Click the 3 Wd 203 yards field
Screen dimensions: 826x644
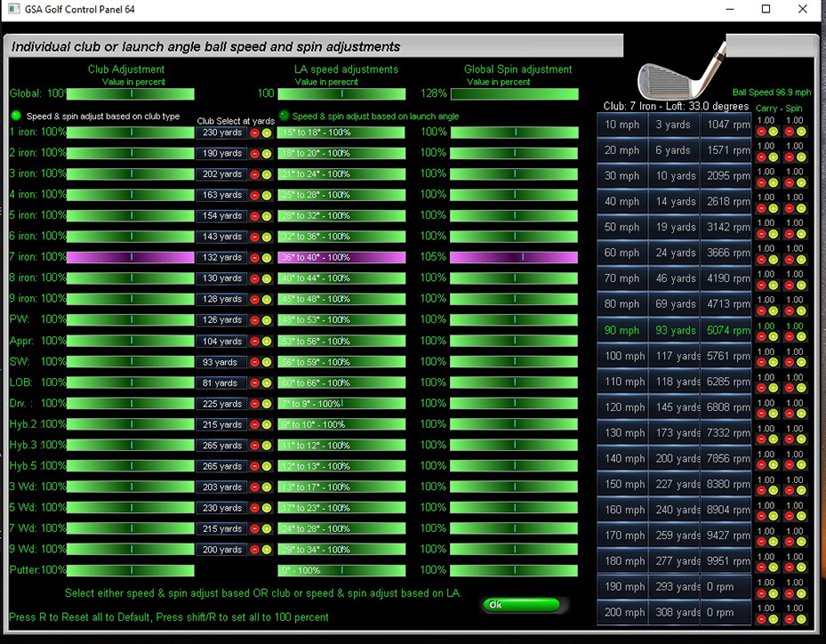pos(221,487)
